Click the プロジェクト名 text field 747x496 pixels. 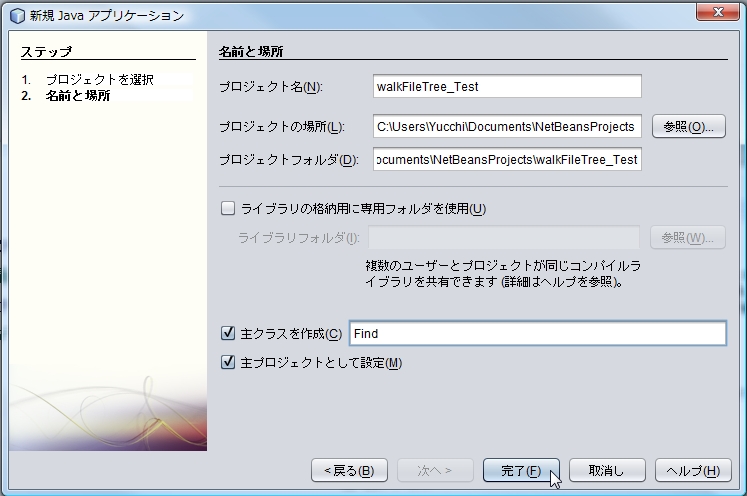(x=506, y=87)
